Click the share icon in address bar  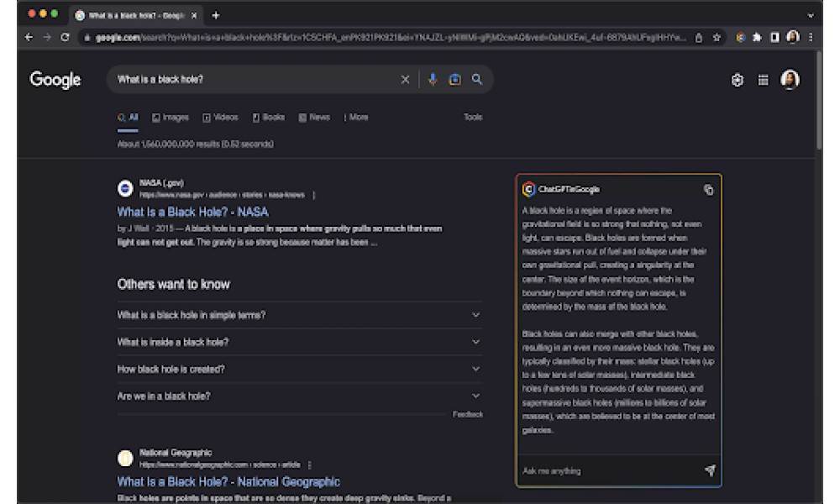pyautogui.click(x=699, y=38)
